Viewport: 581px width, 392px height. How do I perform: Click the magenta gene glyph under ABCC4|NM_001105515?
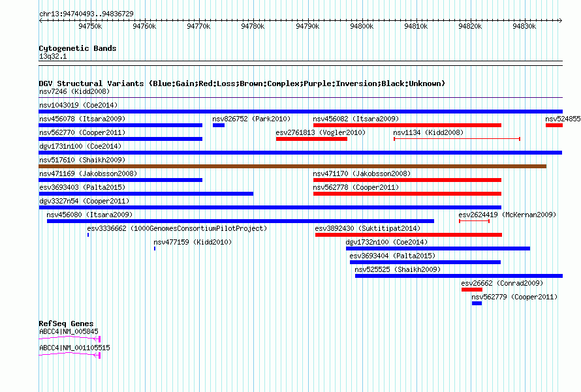coord(70,355)
